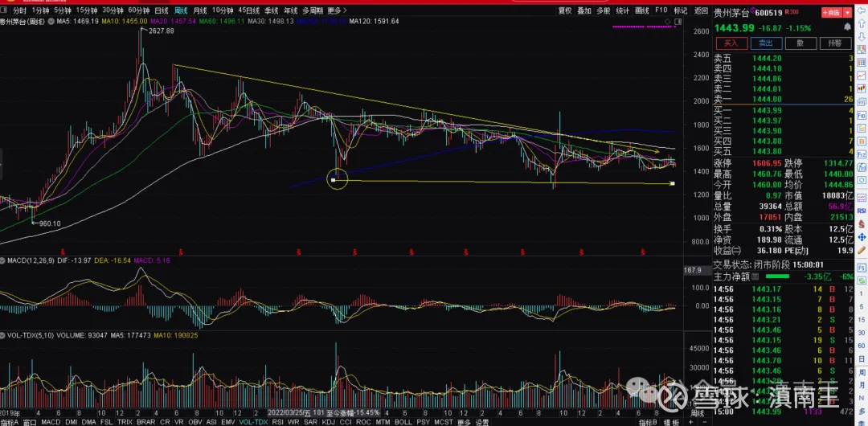Click the diamond icon above the chart

click(668, 21)
